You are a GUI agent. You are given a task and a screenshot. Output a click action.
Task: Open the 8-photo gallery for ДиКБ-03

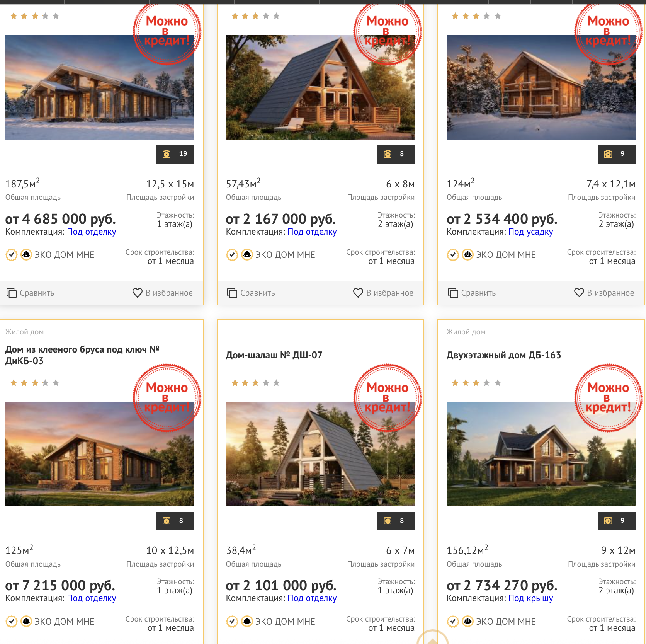(x=175, y=521)
